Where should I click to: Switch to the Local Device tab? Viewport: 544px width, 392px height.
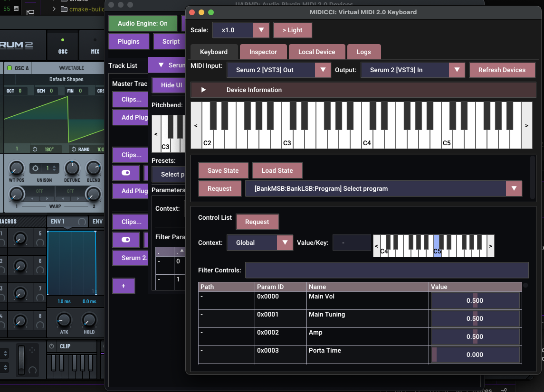(x=317, y=52)
